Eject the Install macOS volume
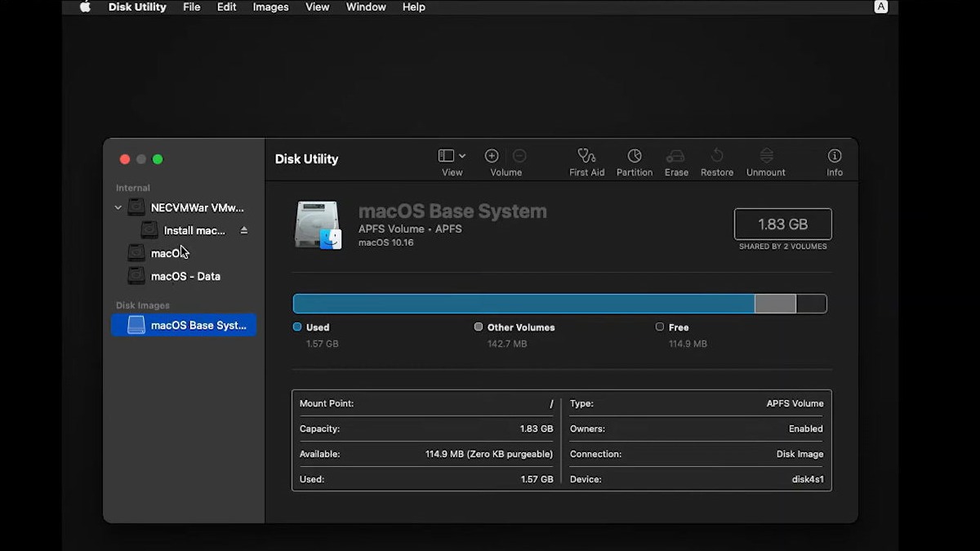The height and width of the screenshot is (551, 980). pyautogui.click(x=243, y=231)
